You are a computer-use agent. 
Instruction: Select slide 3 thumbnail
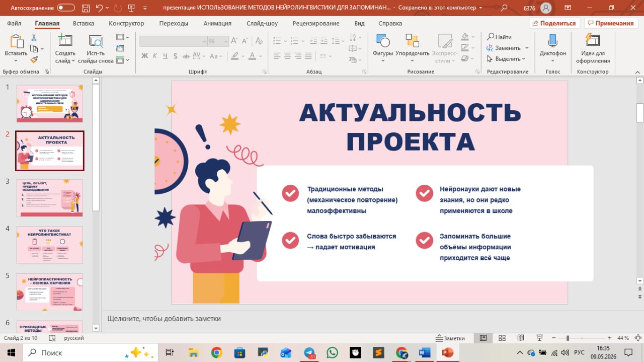(x=50, y=198)
